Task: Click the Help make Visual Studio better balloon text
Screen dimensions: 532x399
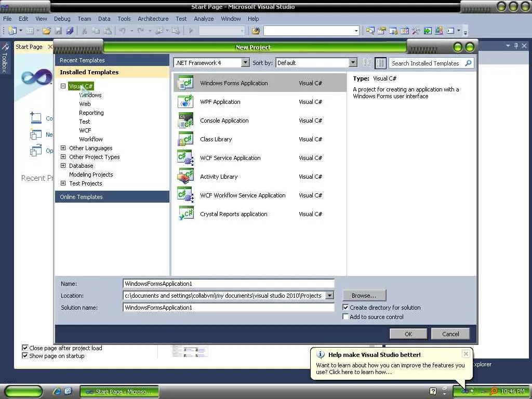Action: pos(390,368)
